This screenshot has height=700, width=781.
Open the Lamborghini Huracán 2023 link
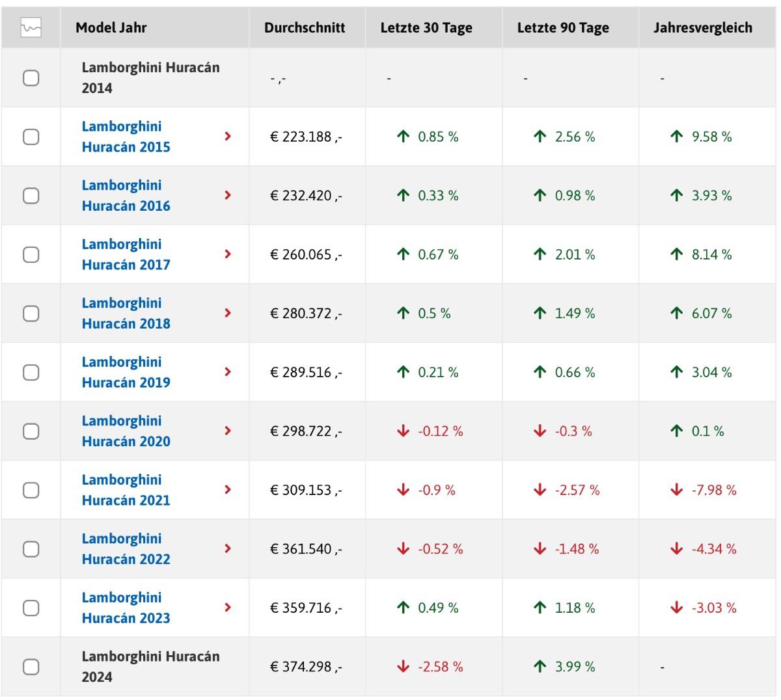click(x=126, y=608)
